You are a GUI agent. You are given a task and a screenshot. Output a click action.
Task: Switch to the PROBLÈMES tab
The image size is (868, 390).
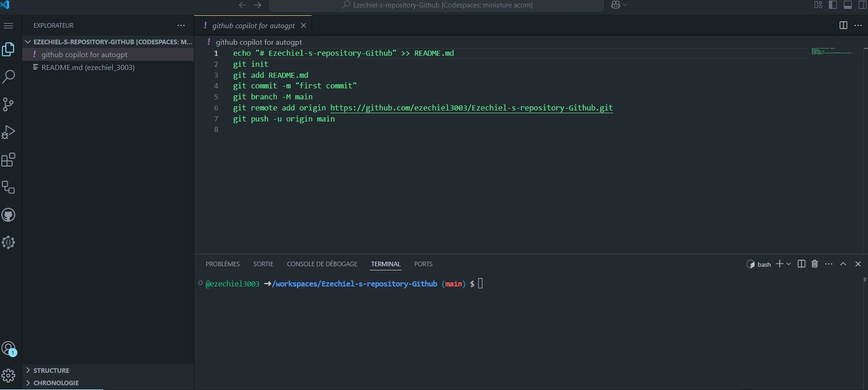(x=222, y=264)
